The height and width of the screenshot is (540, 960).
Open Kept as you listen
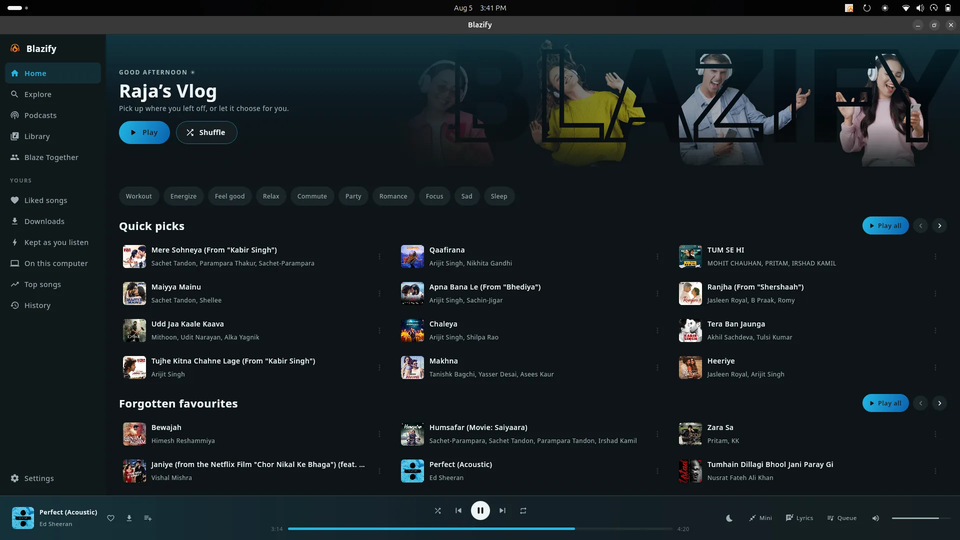[53, 242]
